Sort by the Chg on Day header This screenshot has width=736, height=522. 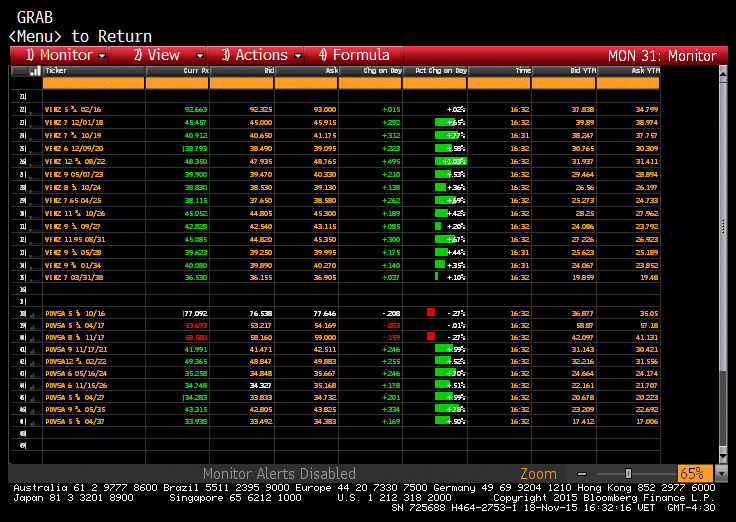tap(370, 71)
